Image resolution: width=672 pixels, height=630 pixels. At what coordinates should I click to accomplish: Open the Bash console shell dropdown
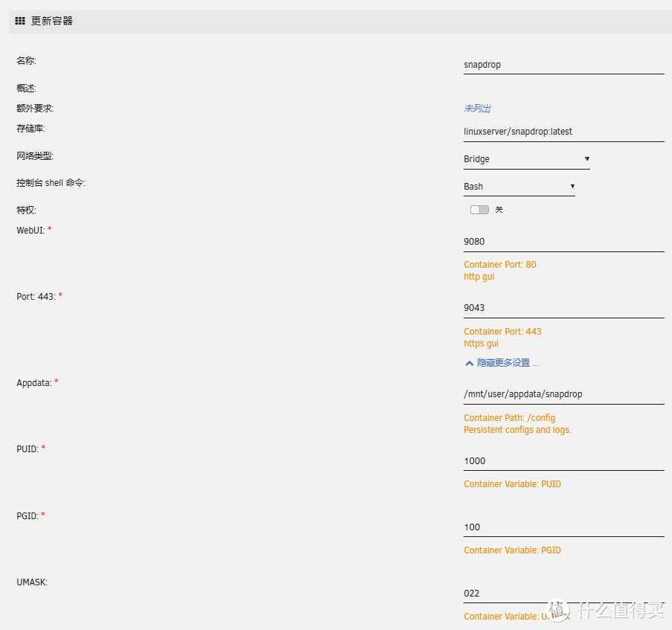pos(519,187)
